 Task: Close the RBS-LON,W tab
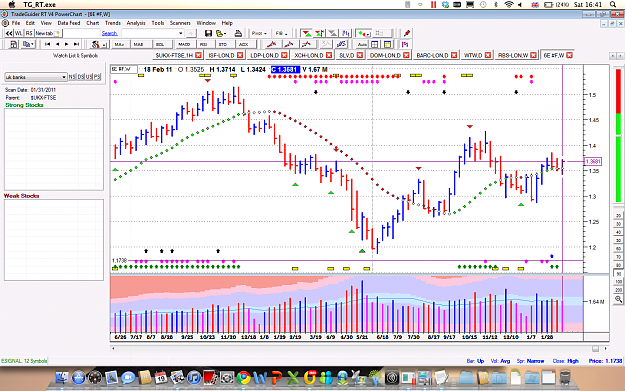[533, 55]
